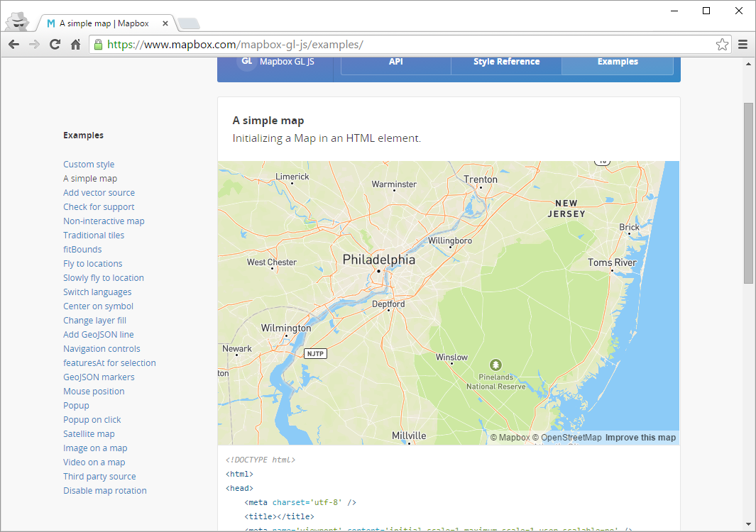Open the Style Reference tab
Screen dimensions: 756x532
point(506,62)
